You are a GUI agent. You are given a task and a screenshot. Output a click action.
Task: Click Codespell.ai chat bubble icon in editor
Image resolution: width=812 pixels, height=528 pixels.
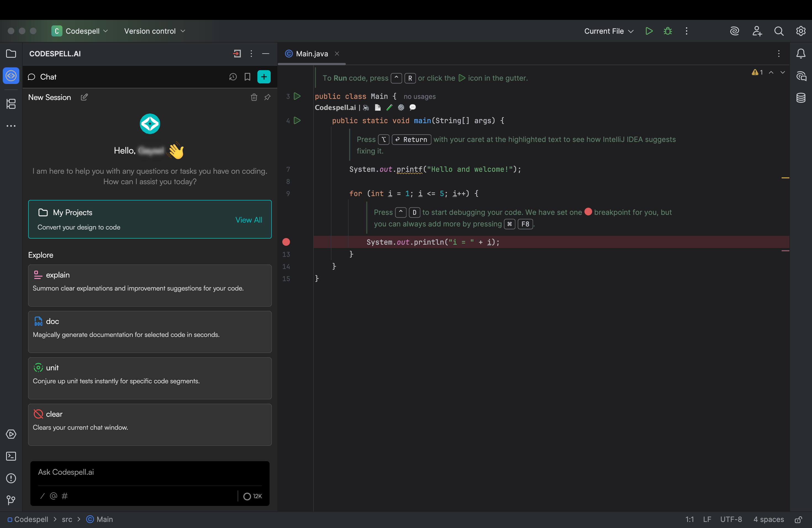click(x=412, y=107)
